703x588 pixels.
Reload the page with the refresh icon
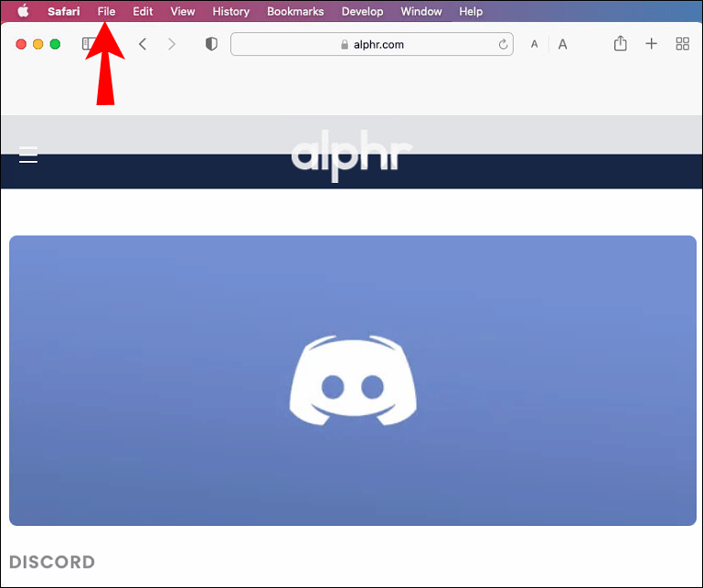click(503, 44)
